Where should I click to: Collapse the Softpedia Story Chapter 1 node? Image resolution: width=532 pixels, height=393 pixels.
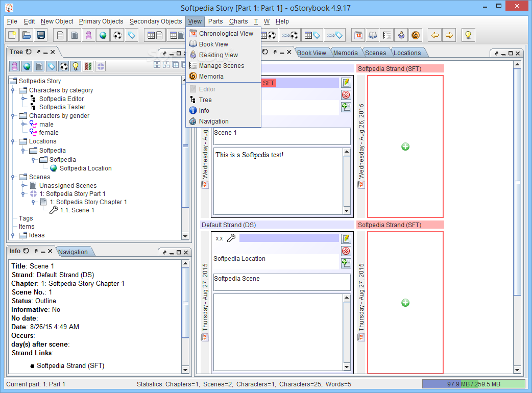[33, 202]
